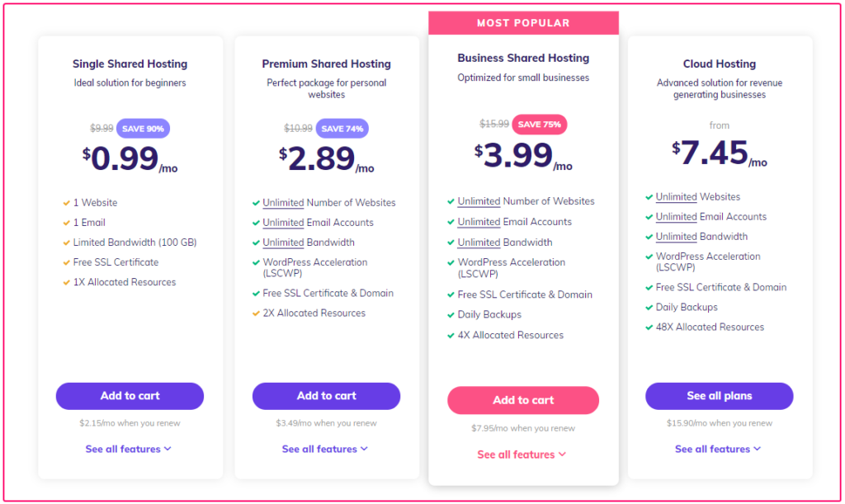The image size is (845, 504).
Task: Click the "MOST POPULAR" banner
Action: pyautogui.click(x=522, y=22)
